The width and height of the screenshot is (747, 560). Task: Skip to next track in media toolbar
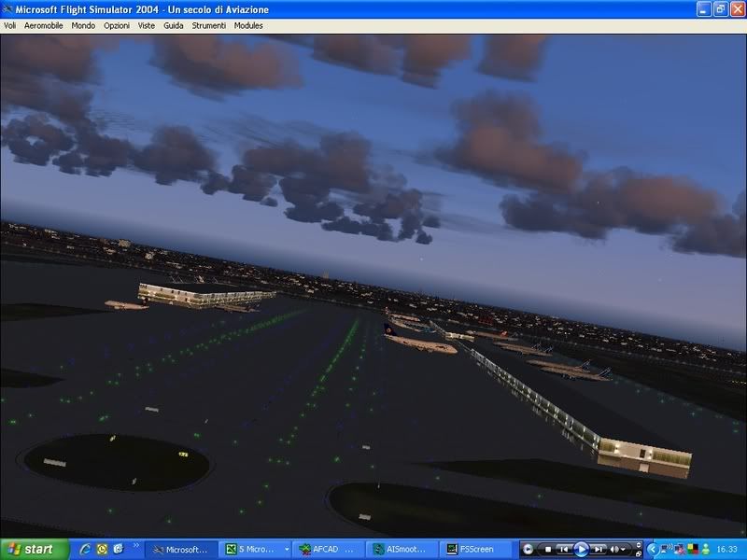pyautogui.click(x=599, y=550)
